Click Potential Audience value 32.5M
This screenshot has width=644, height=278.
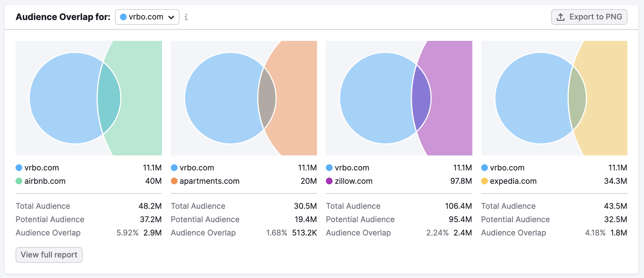pyautogui.click(x=616, y=219)
